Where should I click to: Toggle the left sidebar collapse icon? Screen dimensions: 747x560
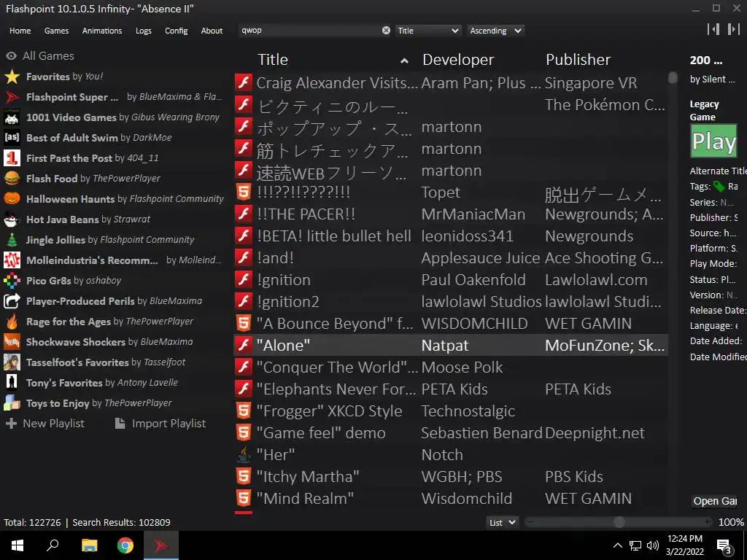pos(713,29)
